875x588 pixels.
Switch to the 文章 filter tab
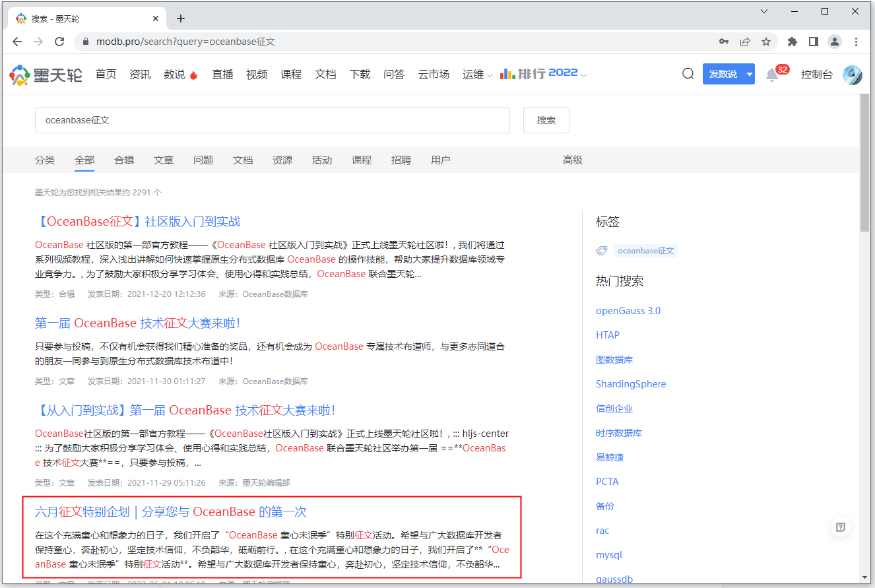click(164, 160)
